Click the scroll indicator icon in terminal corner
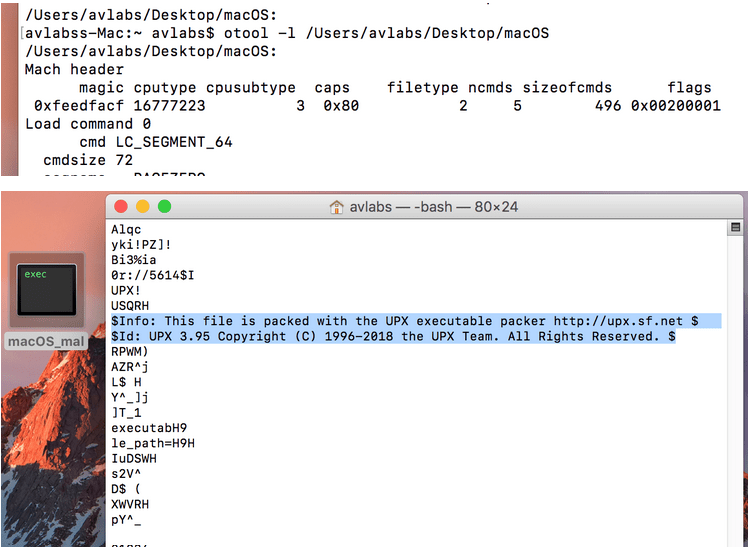The image size is (748, 547). [x=735, y=227]
